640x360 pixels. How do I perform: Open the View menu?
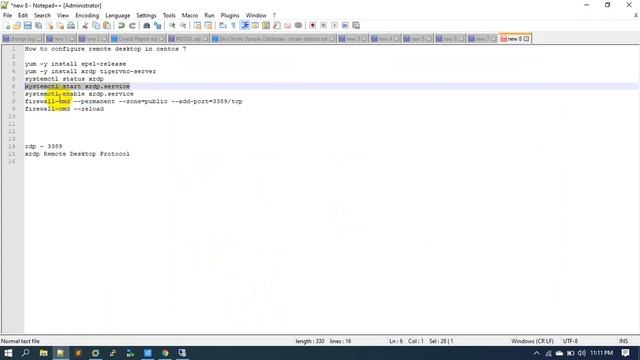pos(63,15)
